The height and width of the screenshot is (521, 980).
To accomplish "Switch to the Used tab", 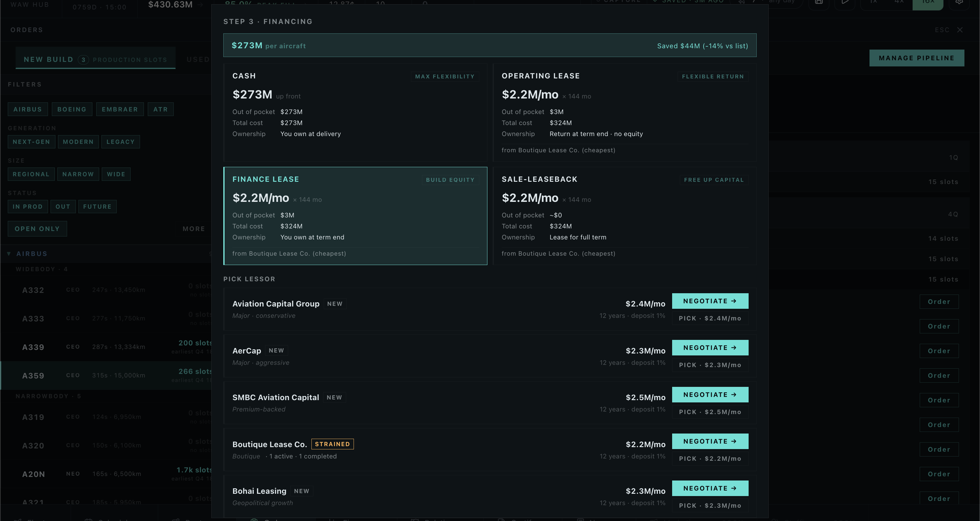I will (198, 59).
